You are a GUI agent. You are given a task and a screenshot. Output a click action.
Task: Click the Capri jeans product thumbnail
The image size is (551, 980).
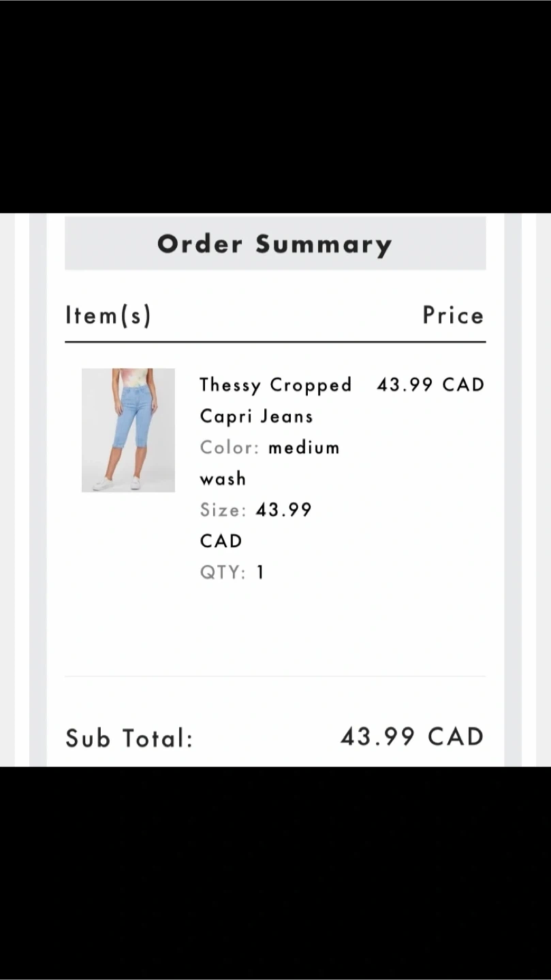(x=128, y=429)
